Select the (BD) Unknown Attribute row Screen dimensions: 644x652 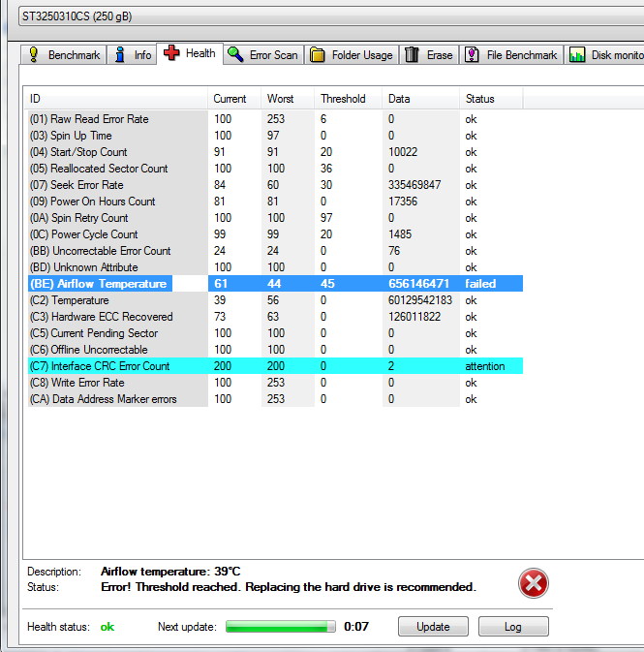click(x=275, y=267)
